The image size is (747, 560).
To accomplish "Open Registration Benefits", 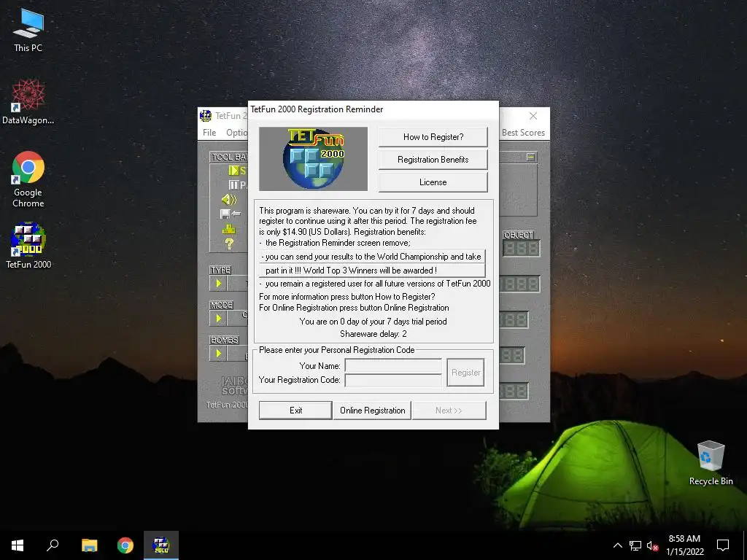I will point(433,160).
